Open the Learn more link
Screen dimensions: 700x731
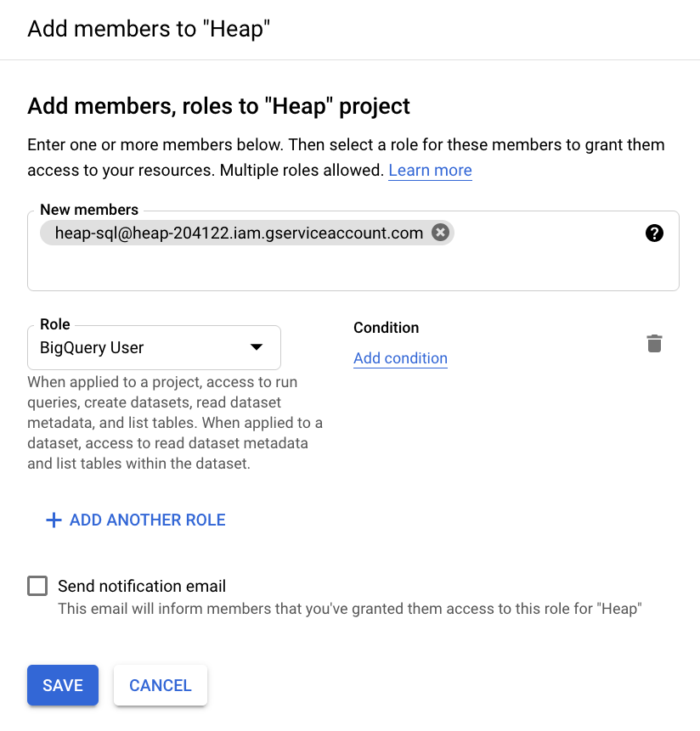430,170
